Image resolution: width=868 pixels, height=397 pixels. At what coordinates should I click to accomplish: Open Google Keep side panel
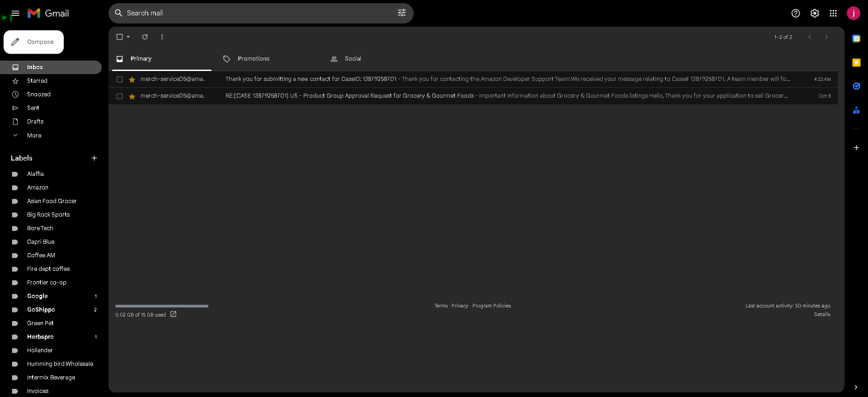point(856,63)
